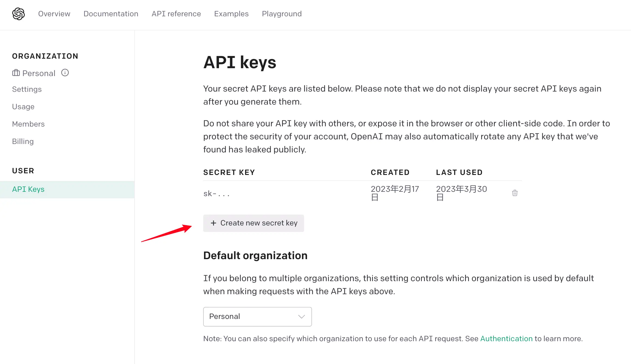
Task: Expand the Personal organization dropdown
Action: tap(257, 317)
